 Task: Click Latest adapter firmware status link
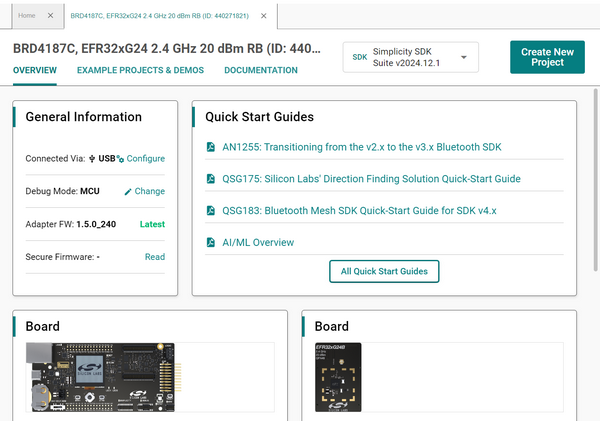coord(152,224)
